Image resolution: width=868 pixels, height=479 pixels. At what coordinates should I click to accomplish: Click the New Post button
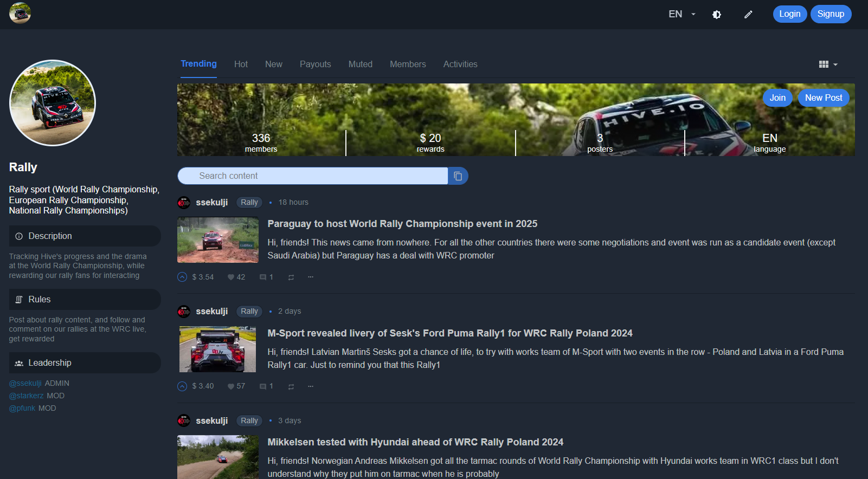pyautogui.click(x=824, y=98)
